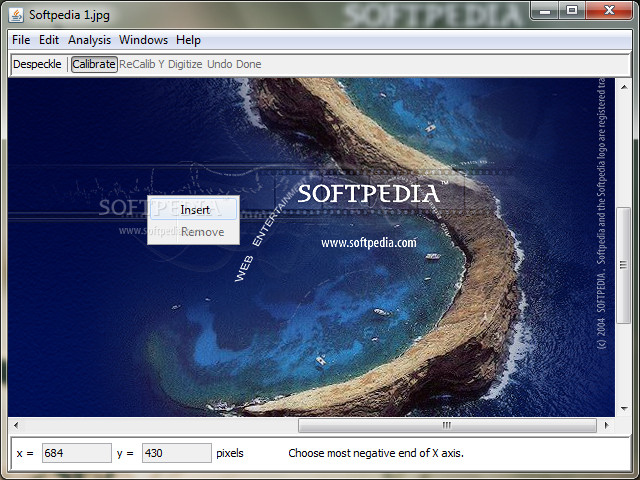Click the vertical scrollbar down arrow
The image size is (640, 480).
point(624,409)
